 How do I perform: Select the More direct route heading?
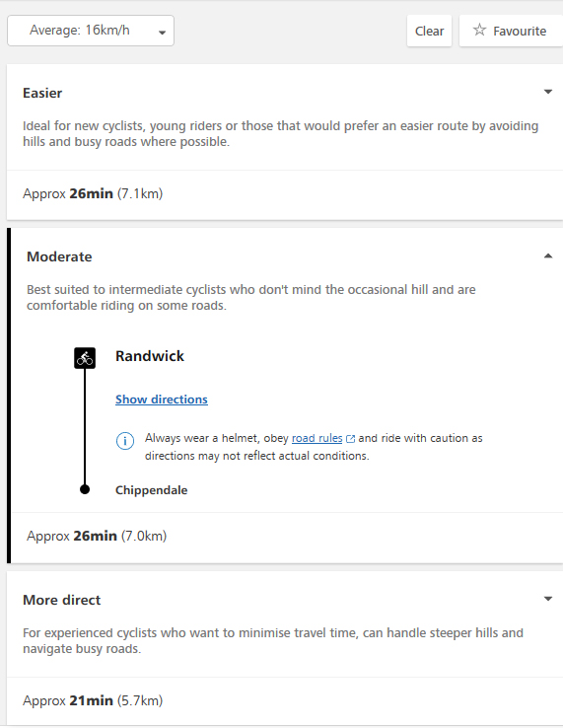(62, 600)
